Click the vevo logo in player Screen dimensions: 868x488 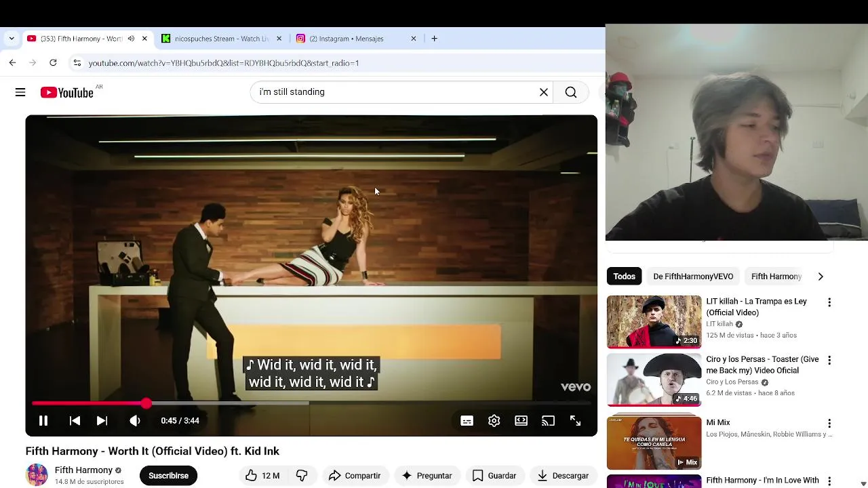[576, 387]
